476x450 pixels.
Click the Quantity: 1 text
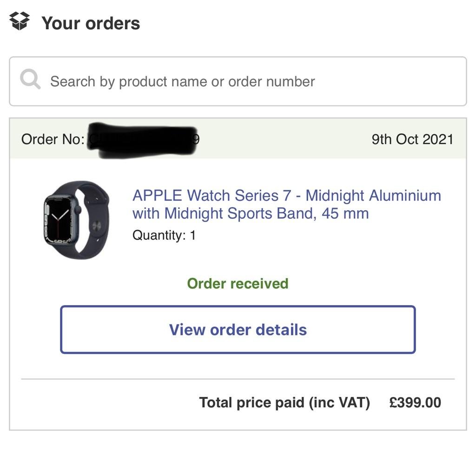[164, 235]
